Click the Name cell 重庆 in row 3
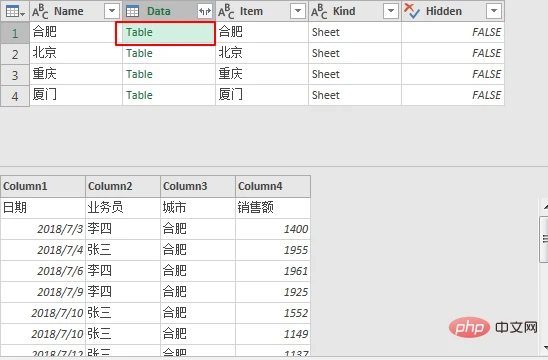 tap(76, 74)
